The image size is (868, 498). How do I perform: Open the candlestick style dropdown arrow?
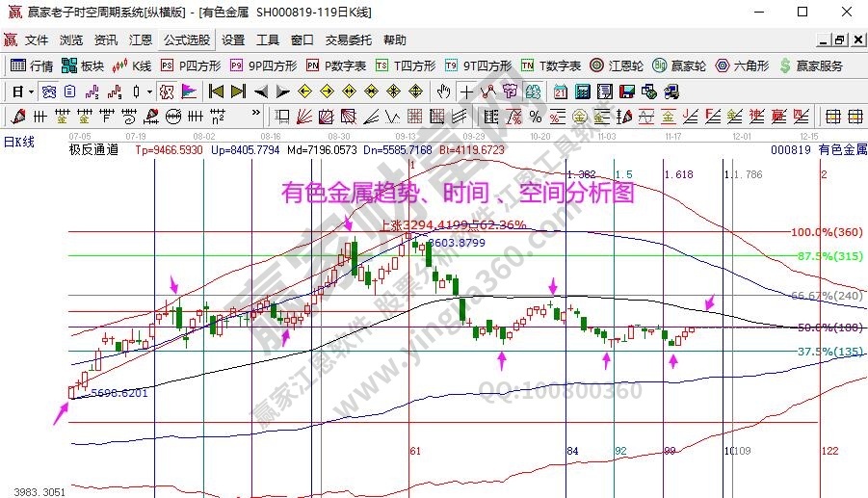149,92
